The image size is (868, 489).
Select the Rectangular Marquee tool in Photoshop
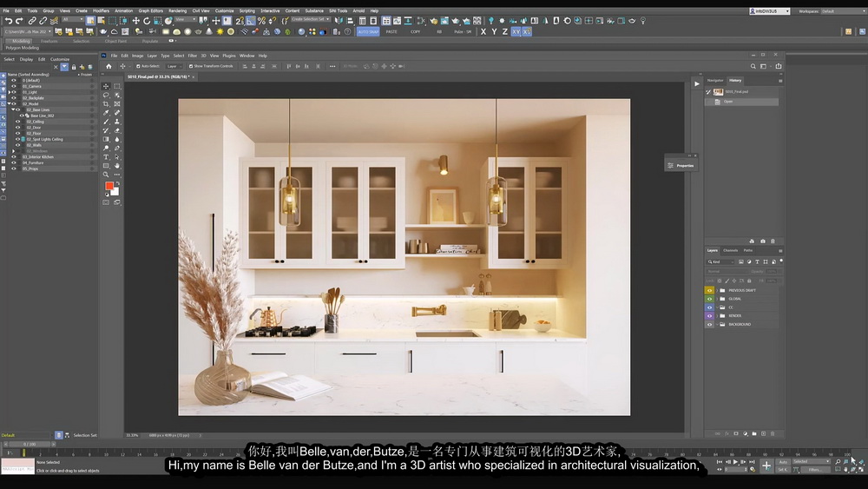tap(117, 86)
